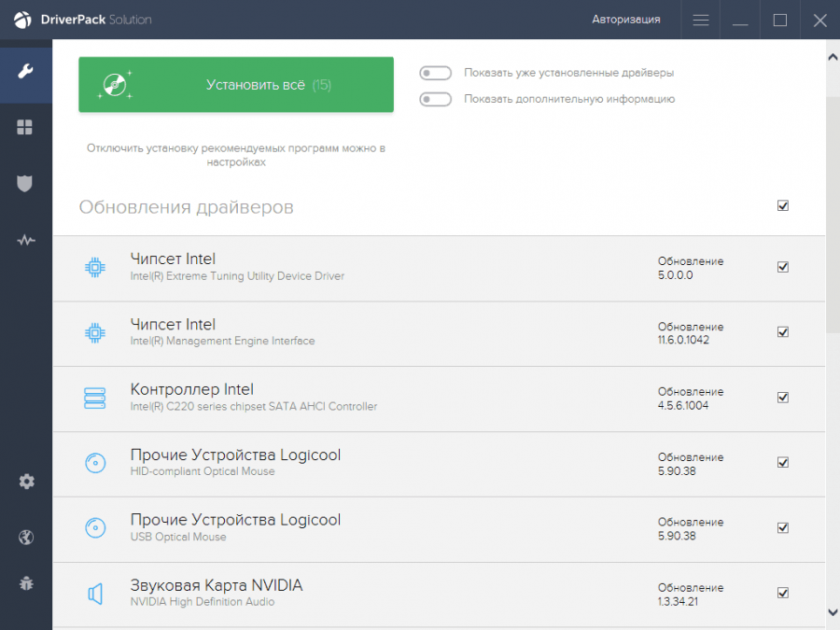840x630 pixels.
Task: Open the apps grid section in sidebar
Action: 26,127
